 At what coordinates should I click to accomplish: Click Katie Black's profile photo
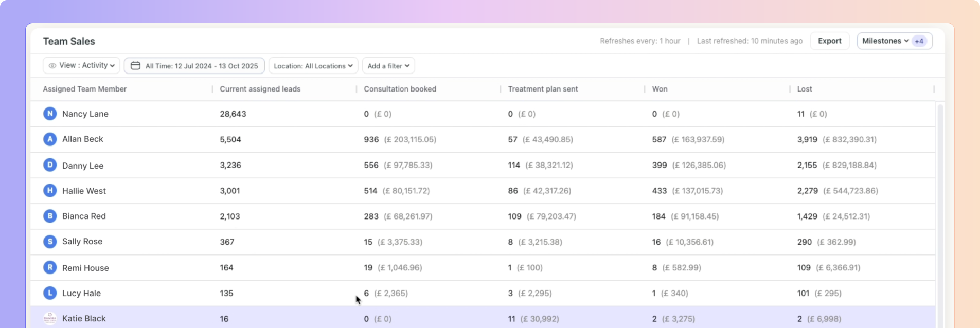click(50, 319)
